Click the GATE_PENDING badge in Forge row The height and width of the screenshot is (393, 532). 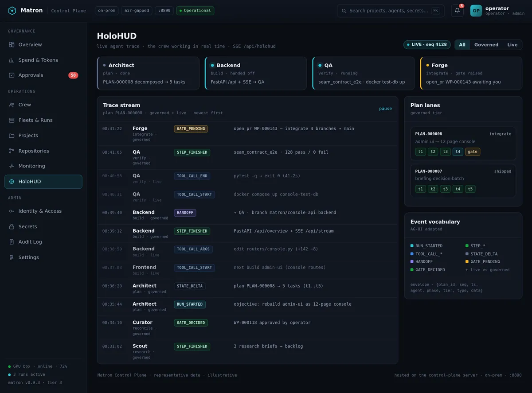coord(191,129)
